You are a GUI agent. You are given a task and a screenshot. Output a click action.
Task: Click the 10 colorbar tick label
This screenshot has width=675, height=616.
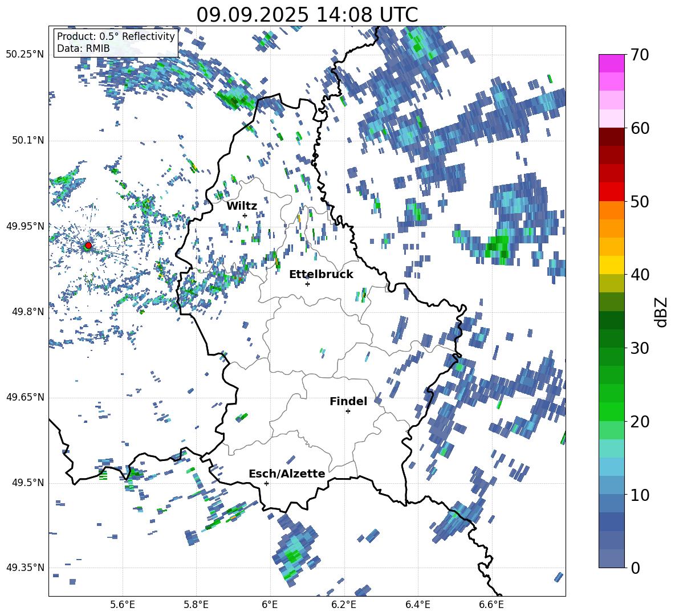(x=639, y=495)
